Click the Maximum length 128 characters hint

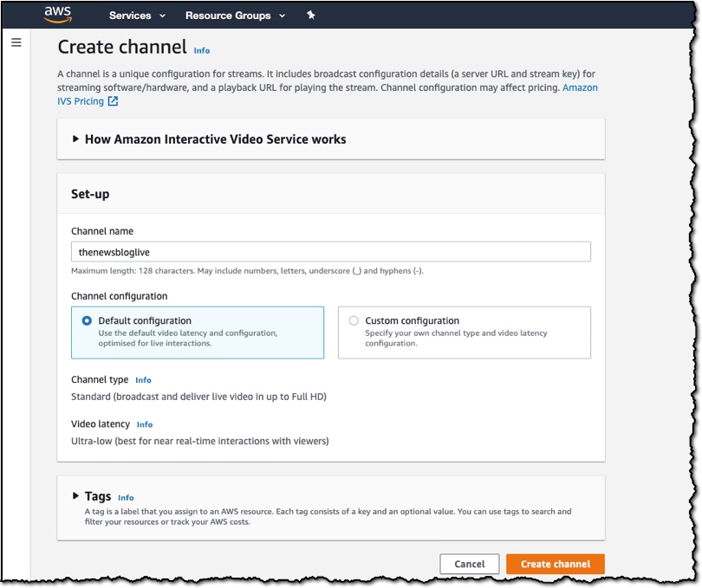coord(247,271)
